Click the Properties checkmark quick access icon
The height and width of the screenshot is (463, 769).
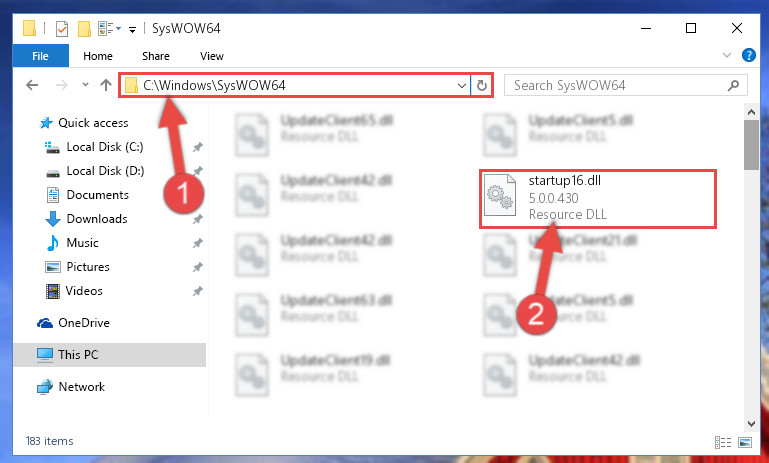[62, 29]
